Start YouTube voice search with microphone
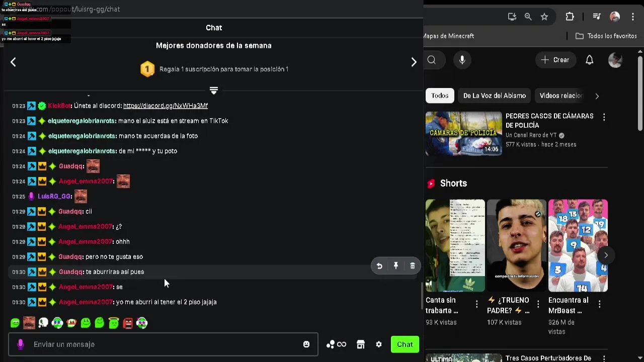The width and height of the screenshot is (644, 362). [462, 60]
